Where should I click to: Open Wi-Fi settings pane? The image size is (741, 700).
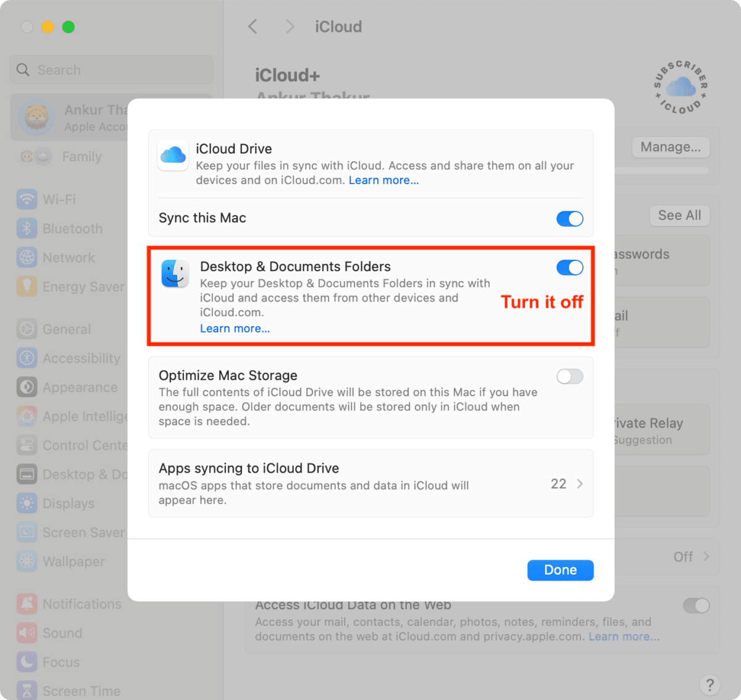click(x=59, y=200)
